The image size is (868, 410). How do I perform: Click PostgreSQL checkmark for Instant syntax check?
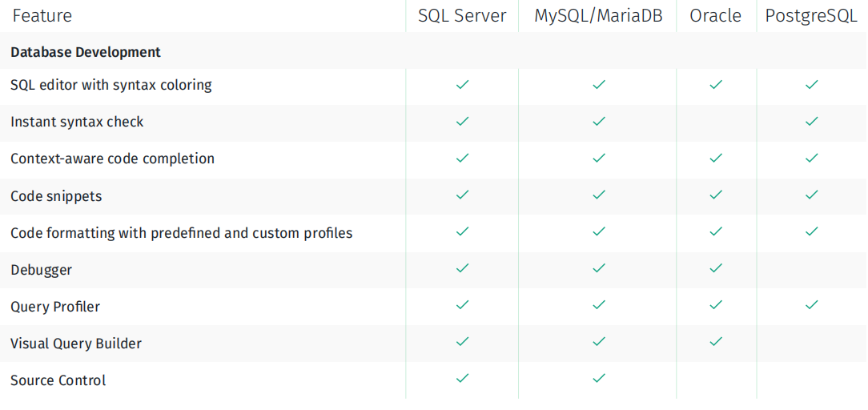(811, 121)
